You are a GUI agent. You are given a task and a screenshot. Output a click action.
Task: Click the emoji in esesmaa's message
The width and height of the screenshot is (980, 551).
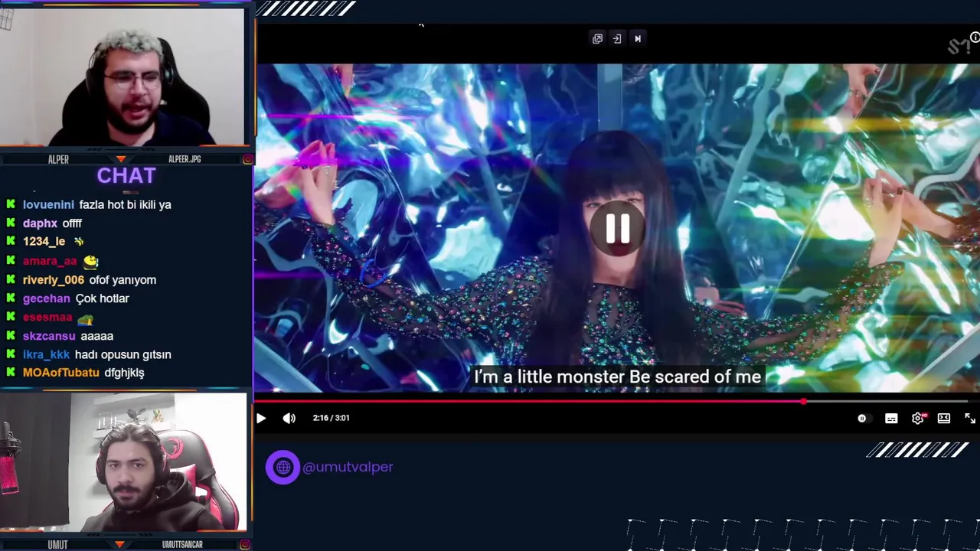[x=85, y=318]
